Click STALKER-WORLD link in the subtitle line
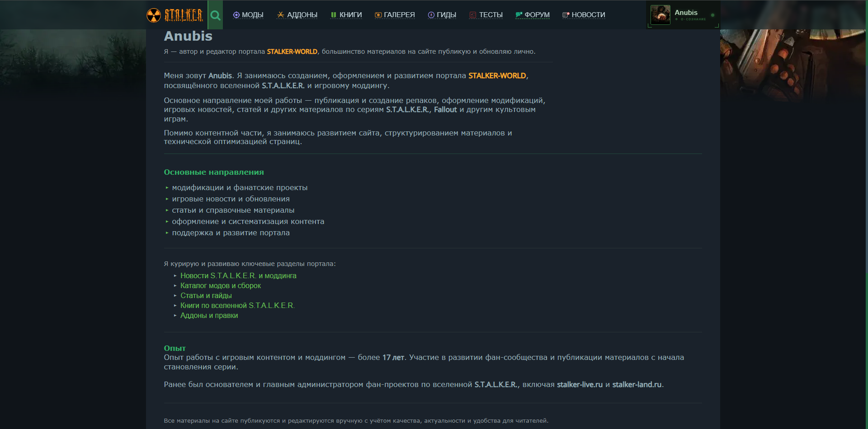 pyautogui.click(x=292, y=51)
